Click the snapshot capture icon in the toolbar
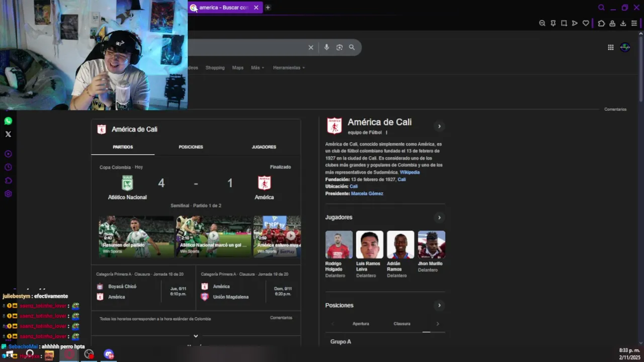 click(x=564, y=23)
